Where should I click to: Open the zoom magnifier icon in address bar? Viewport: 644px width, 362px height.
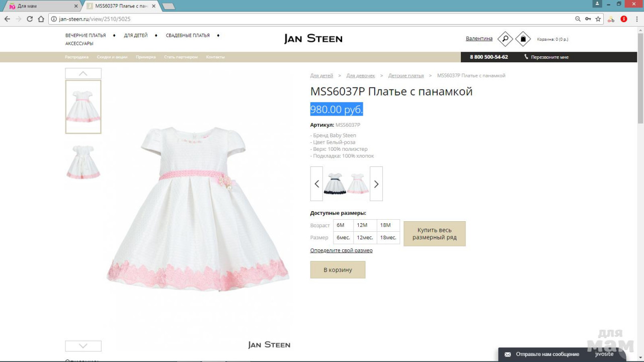(578, 19)
